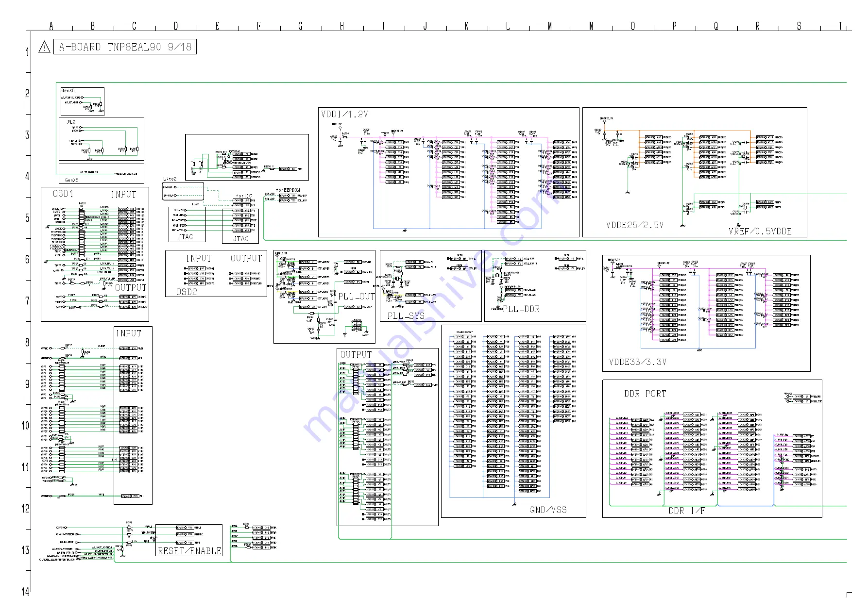Viewport: 868px width, 613px height.
Task: Click column letter 'A' in the top ruler
Action: click(51, 26)
